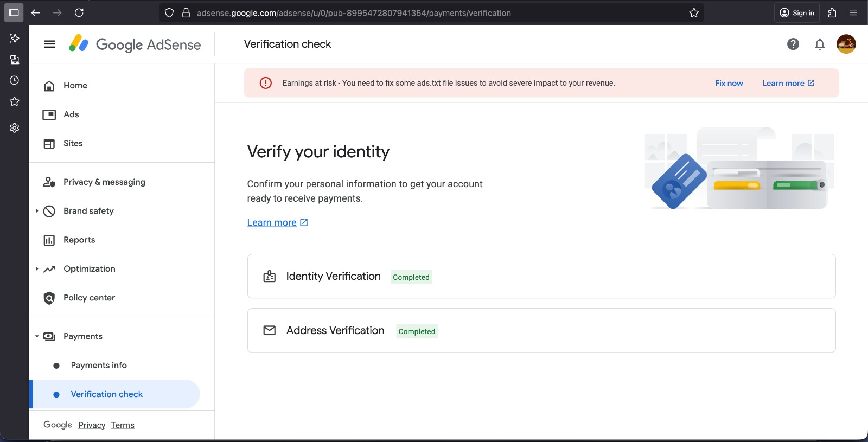This screenshot has height=442, width=868.
Task: Open the browser extensions puzzle icon
Action: [832, 13]
